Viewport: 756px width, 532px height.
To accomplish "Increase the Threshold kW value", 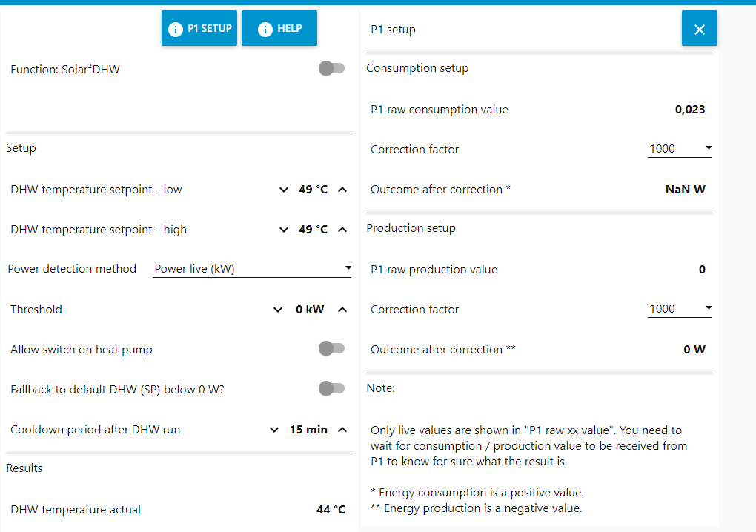I will tap(342, 310).
